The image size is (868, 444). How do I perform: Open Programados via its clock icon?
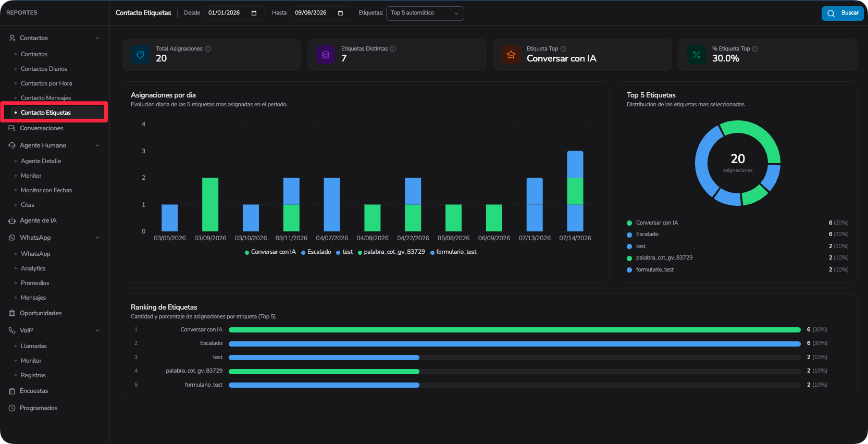click(12, 408)
